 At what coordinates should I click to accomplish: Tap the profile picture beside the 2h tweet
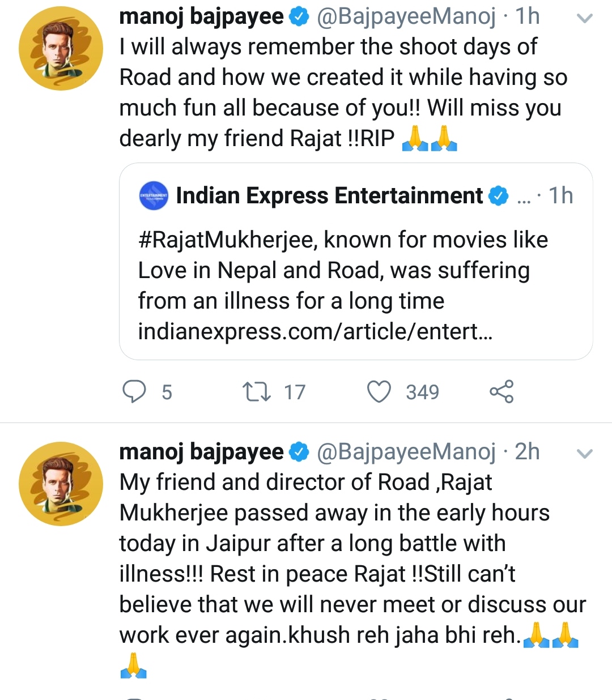61,484
